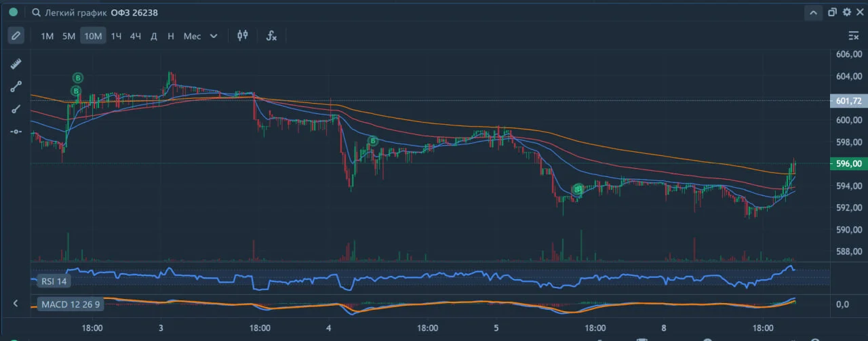868x341 pixels.
Task: Select the ray line drawing tool
Action: 16,109
